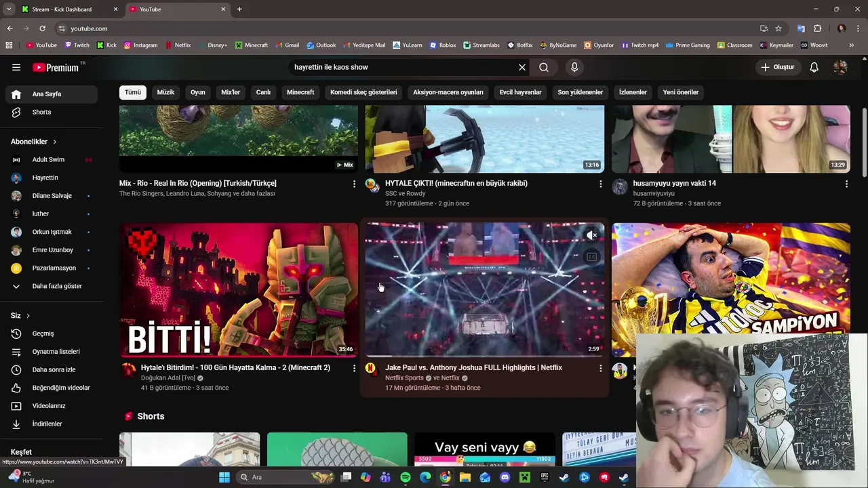Viewport: 868px width, 488px height.
Task: Open the Roblox bookmark
Action: tap(443, 45)
